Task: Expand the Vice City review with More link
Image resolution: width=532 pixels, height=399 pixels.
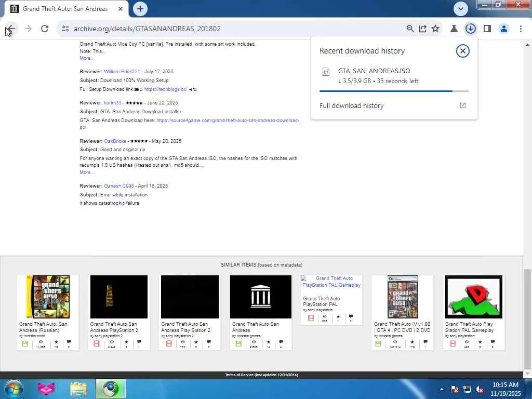Action: click(86, 58)
